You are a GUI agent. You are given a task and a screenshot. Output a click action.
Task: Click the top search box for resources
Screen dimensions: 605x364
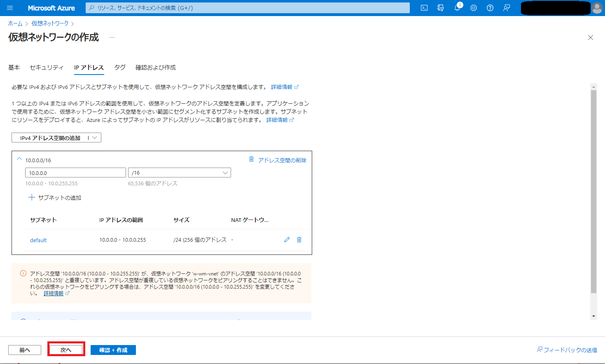[x=248, y=8]
